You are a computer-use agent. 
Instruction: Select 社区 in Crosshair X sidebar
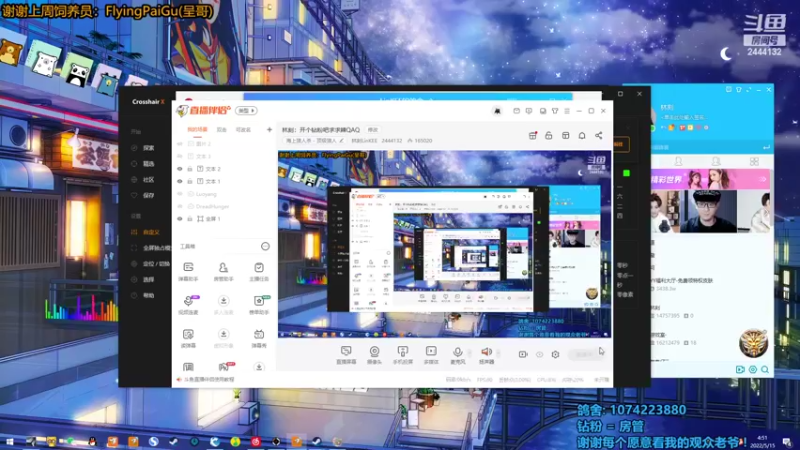[x=148, y=180]
